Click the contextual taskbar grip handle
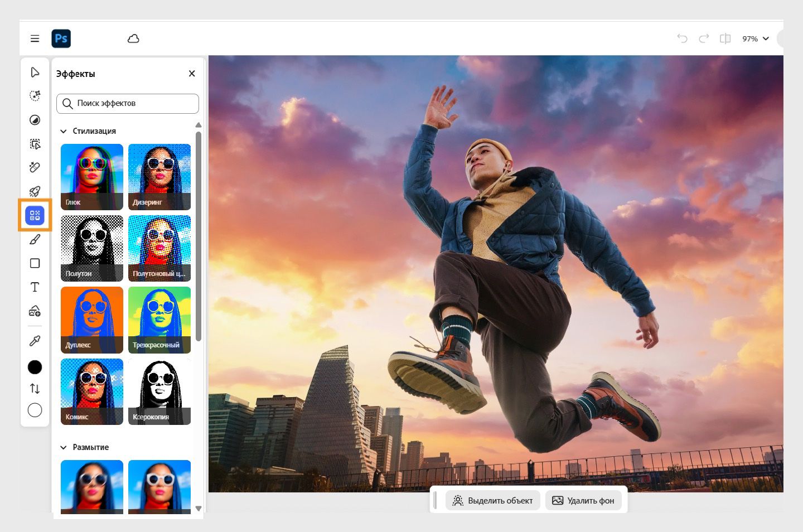This screenshot has height=532, width=803. pyautogui.click(x=436, y=501)
